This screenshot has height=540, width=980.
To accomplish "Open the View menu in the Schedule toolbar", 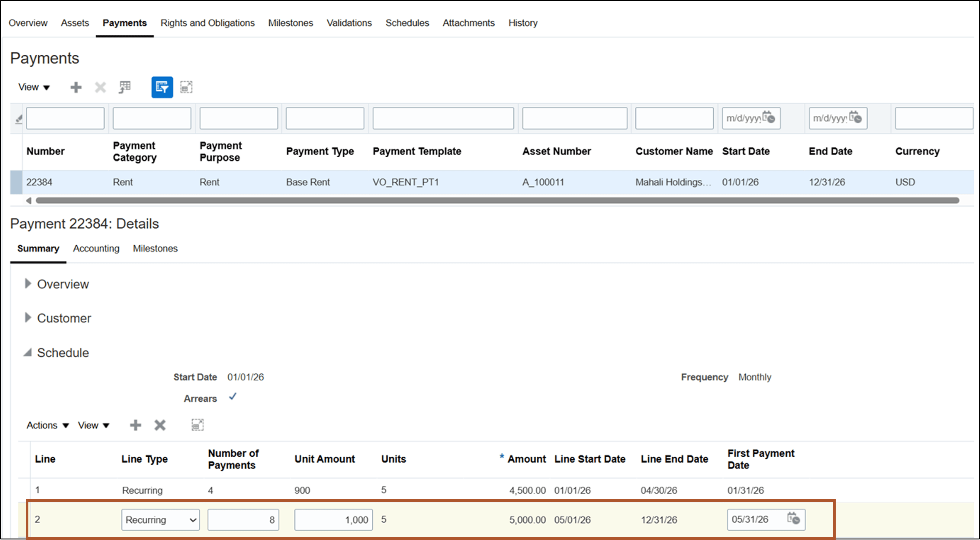I will click(x=94, y=425).
